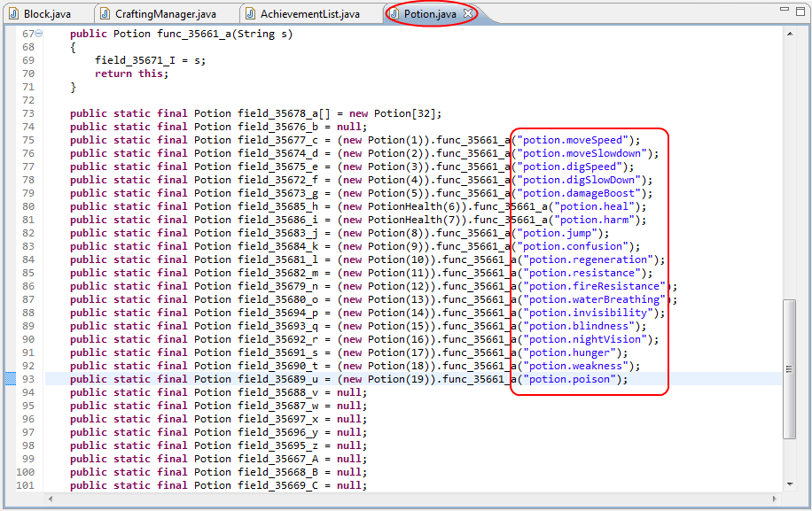The width and height of the screenshot is (812, 511).
Task: Click the "potion.poison" string
Action: [569, 379]
